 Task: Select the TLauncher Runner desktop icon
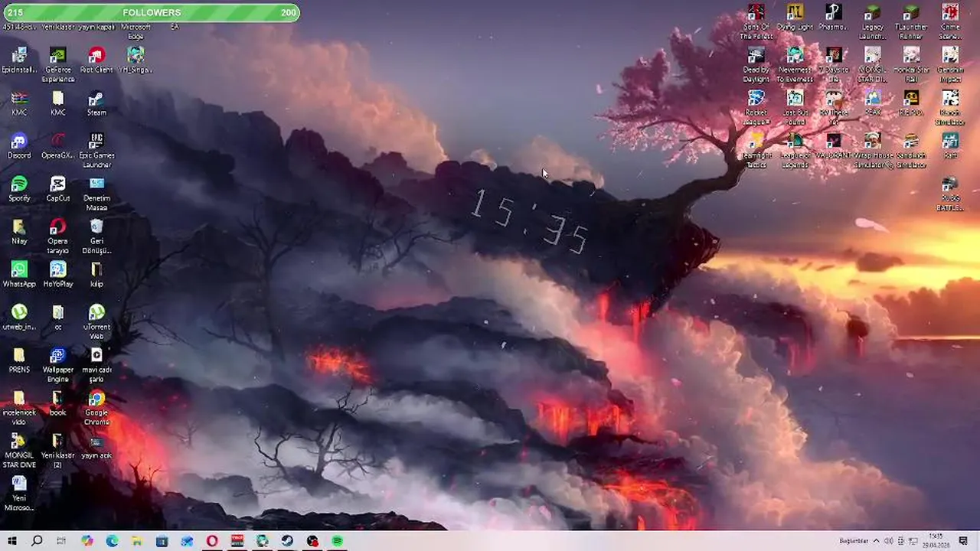911,21
